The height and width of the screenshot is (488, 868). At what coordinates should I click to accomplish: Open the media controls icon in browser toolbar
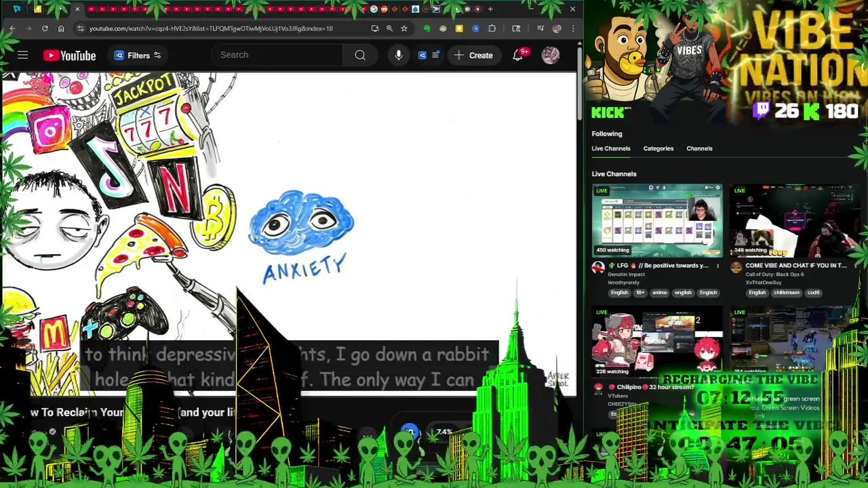tap(540, 28)
